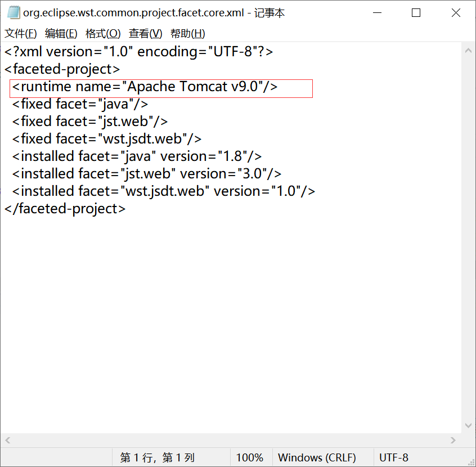The width and height of the screenshot is (476, 467).
Task: Click the 100% zoom status entry
Action: (250, 457)
